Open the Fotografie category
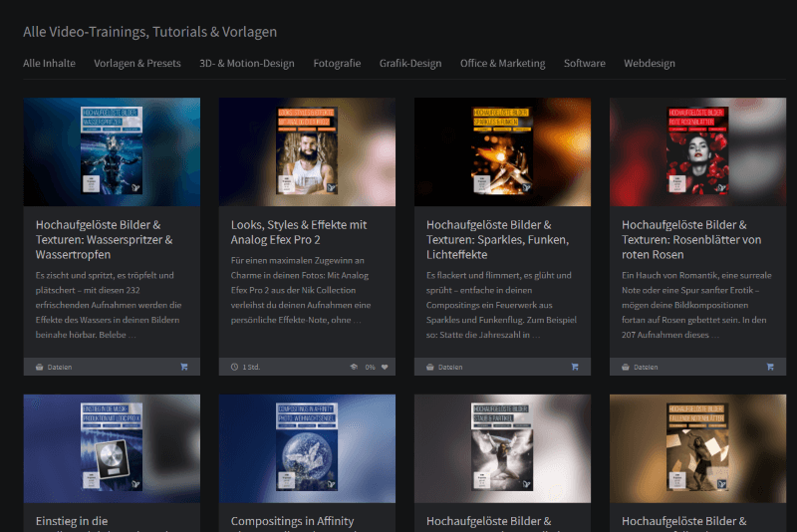Viewport: 797px width, 532px height. (x=337, y=64)
